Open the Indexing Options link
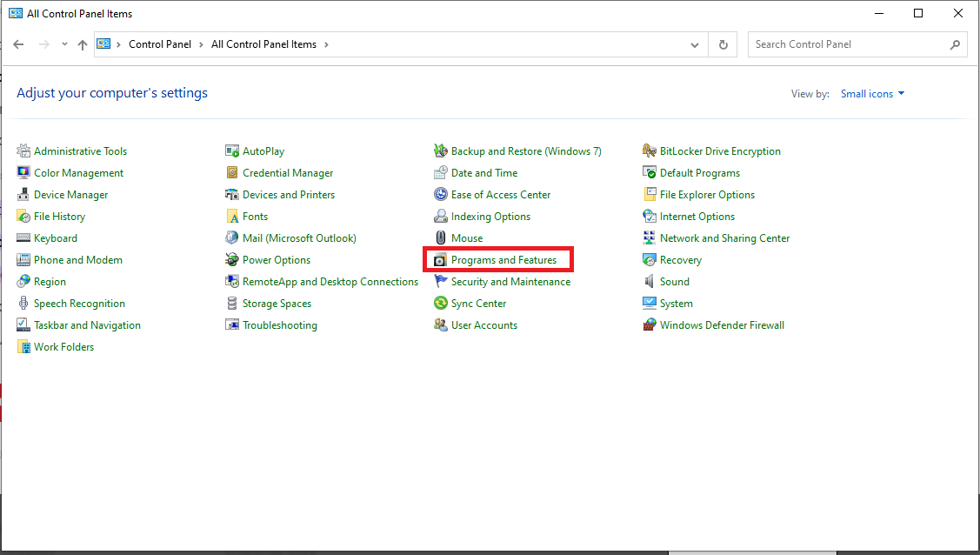This screenshot has width=980, height=555. click(490, 217)
